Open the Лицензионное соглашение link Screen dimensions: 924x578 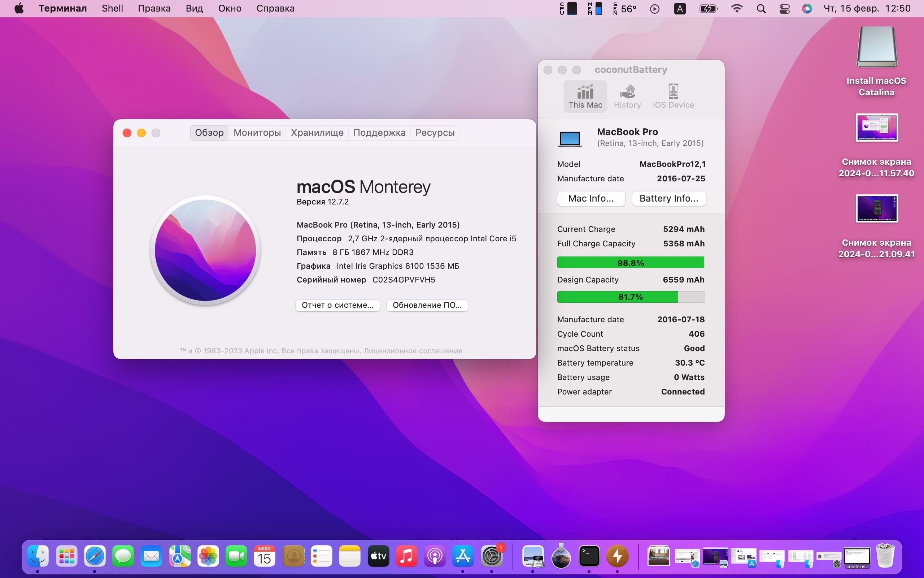pyautogui.click(x=413, y=350)
